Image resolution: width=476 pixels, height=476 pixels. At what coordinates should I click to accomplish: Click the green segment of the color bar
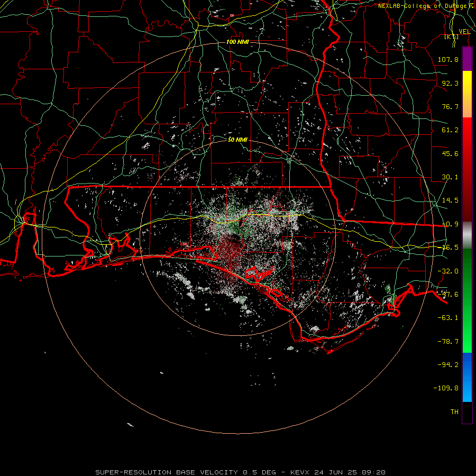click(467, 300)
